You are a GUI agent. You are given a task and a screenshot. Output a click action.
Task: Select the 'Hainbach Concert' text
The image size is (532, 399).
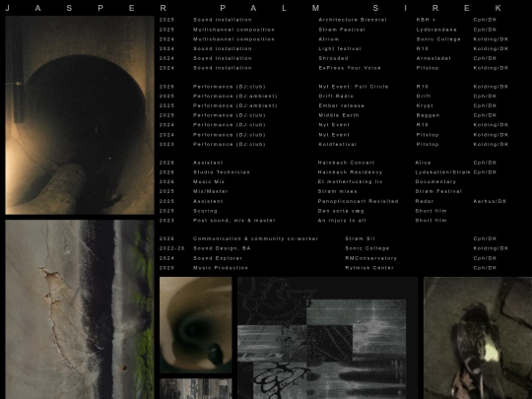click(346, 163)
